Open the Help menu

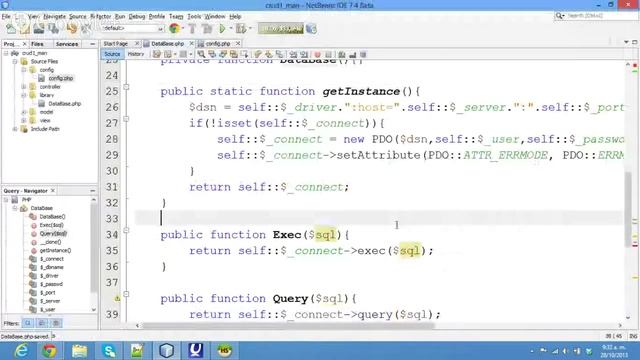point(235,16)
